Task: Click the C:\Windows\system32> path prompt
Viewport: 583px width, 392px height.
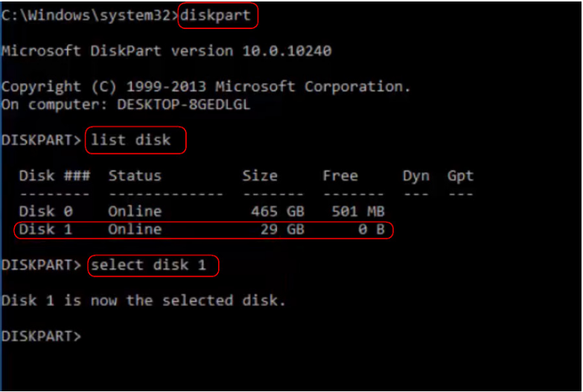Action: 90,15
